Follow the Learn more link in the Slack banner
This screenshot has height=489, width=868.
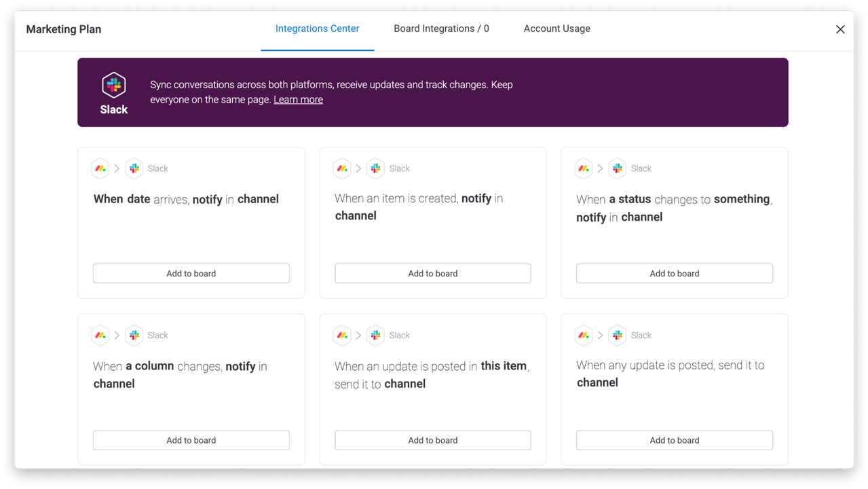pyautogui.click(x=298, y=100)
